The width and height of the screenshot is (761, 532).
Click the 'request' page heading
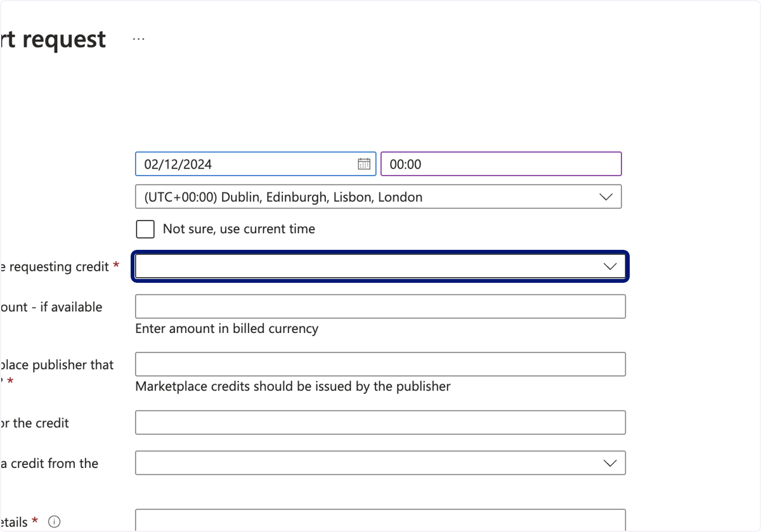53,39
